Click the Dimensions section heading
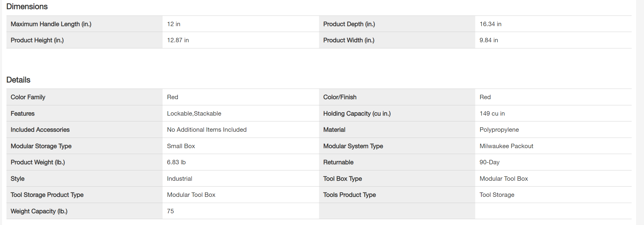This screenshot has height=225, width=644. (x=27, y=6)
